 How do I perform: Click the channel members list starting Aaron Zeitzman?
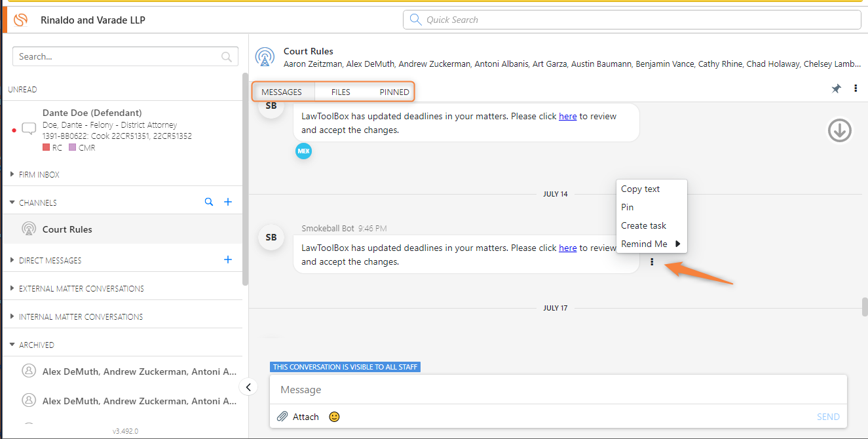(572, 64)
